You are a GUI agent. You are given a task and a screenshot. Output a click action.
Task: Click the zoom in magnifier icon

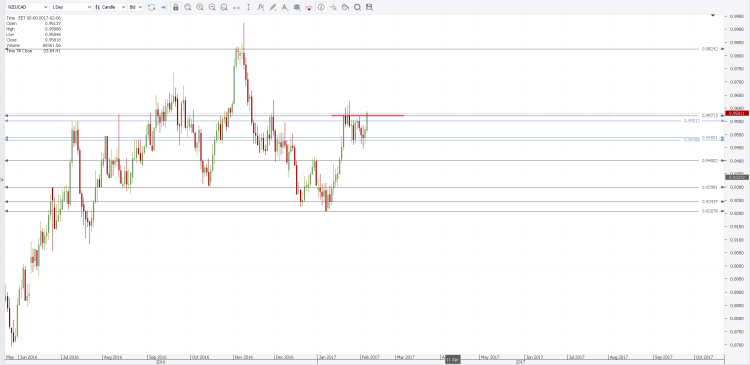(x=200, y=7)
